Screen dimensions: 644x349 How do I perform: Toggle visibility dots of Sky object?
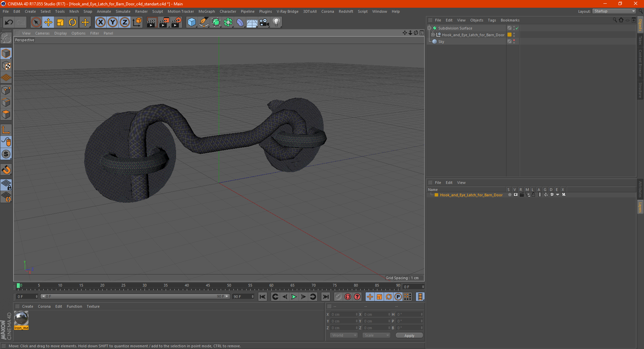click(514, 42)
